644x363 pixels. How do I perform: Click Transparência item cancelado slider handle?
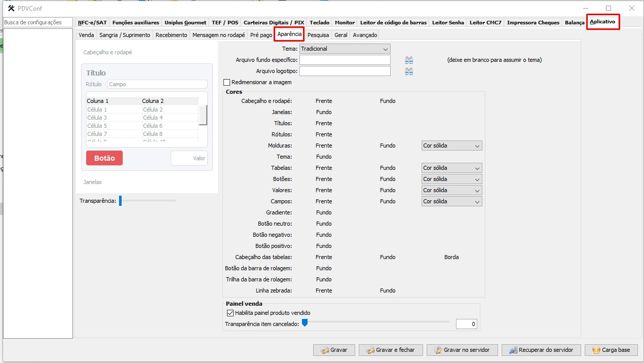tap(305, 322)
